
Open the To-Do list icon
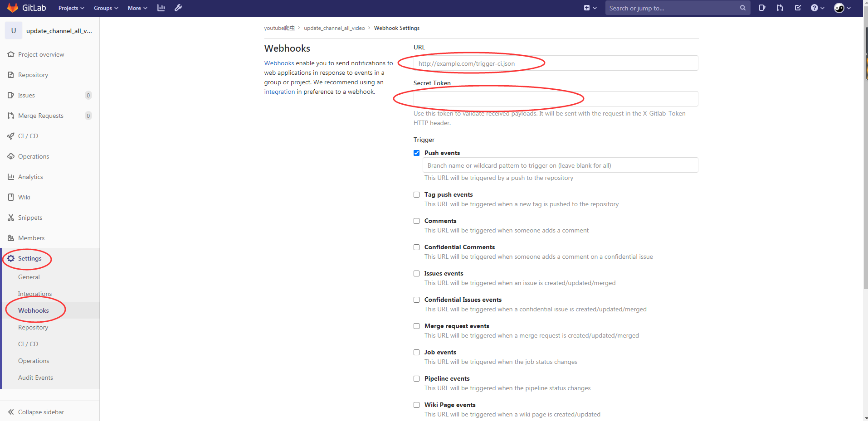point(798,8)
